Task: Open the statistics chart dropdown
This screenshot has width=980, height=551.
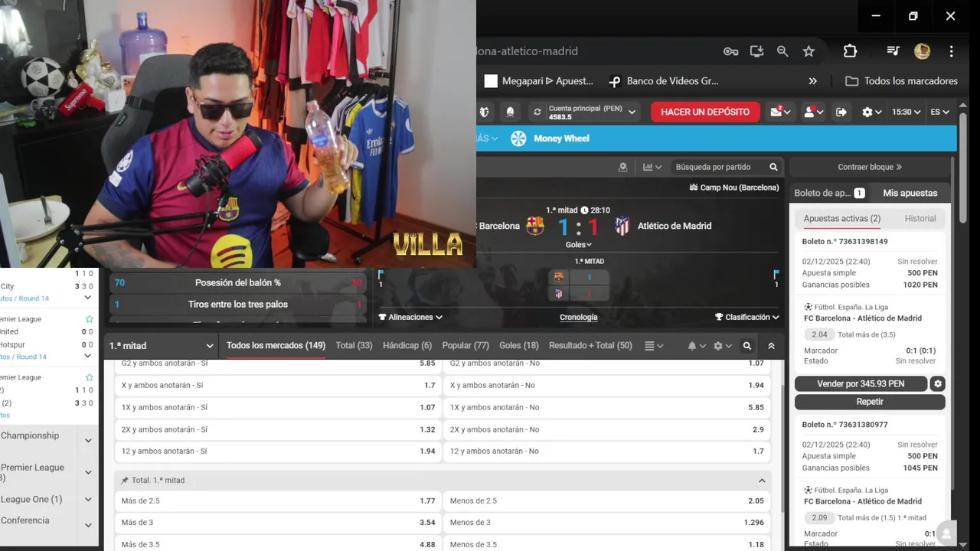Action: [x=652, y=167]
